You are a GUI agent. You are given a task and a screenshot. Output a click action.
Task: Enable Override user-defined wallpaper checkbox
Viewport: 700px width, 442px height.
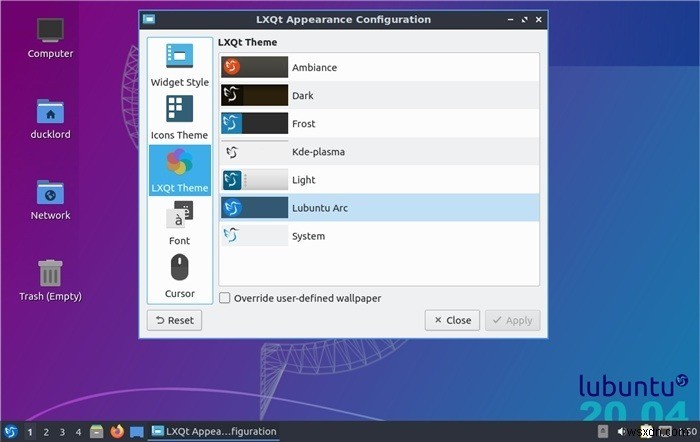(x=225, y=298)
